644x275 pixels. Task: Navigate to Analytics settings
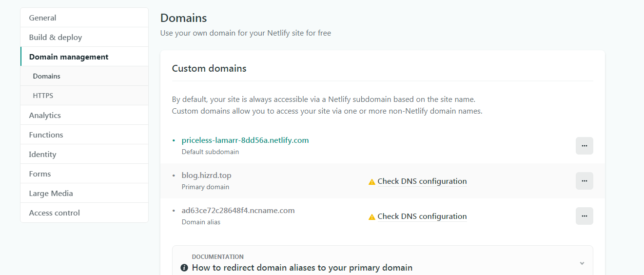tap(45, 116)
